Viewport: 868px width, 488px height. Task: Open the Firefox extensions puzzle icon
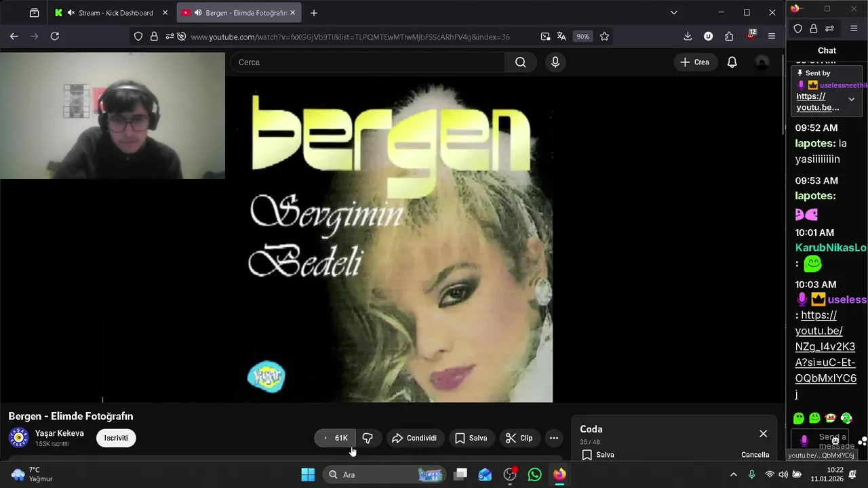729,37
